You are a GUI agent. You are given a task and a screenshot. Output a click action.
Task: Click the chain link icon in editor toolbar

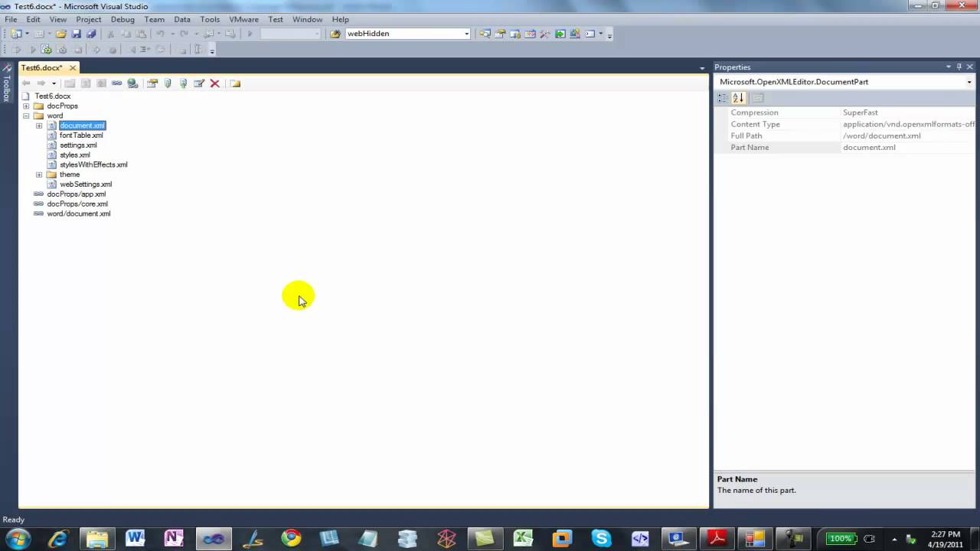pyautogui.click(x=116, y=83)
